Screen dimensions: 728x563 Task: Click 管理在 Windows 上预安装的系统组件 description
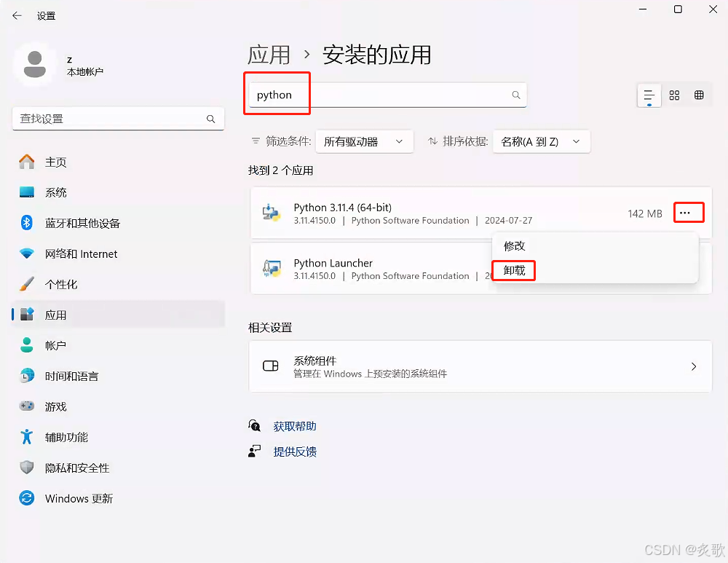370,374
